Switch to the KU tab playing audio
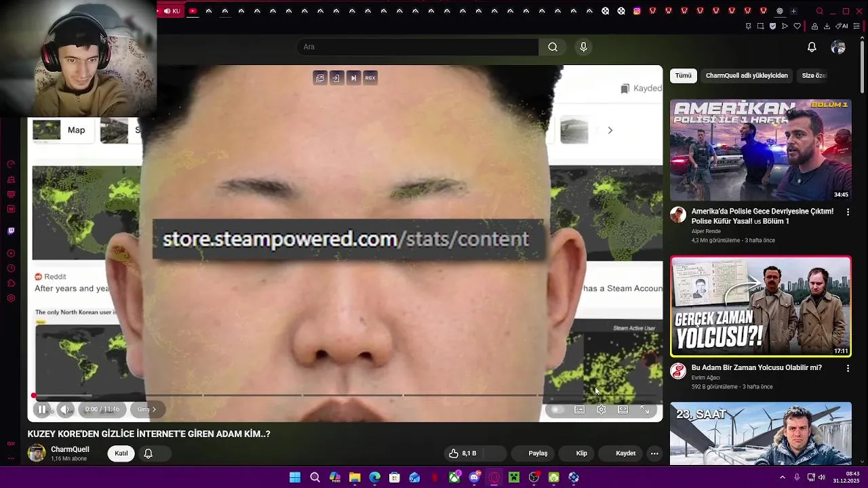The width and height of the screenshot is (868, 488). [171, 11]
